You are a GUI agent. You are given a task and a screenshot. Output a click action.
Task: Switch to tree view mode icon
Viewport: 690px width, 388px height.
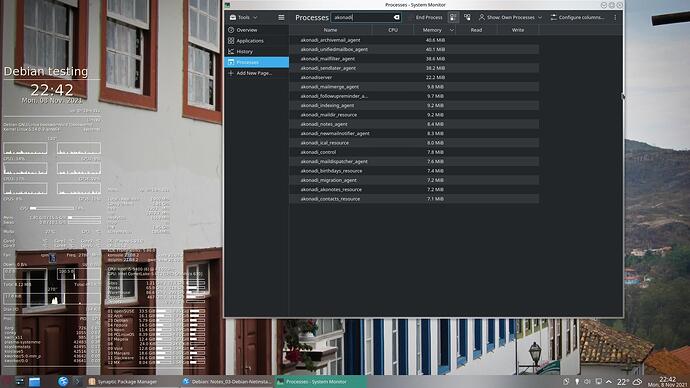[467, 17]
